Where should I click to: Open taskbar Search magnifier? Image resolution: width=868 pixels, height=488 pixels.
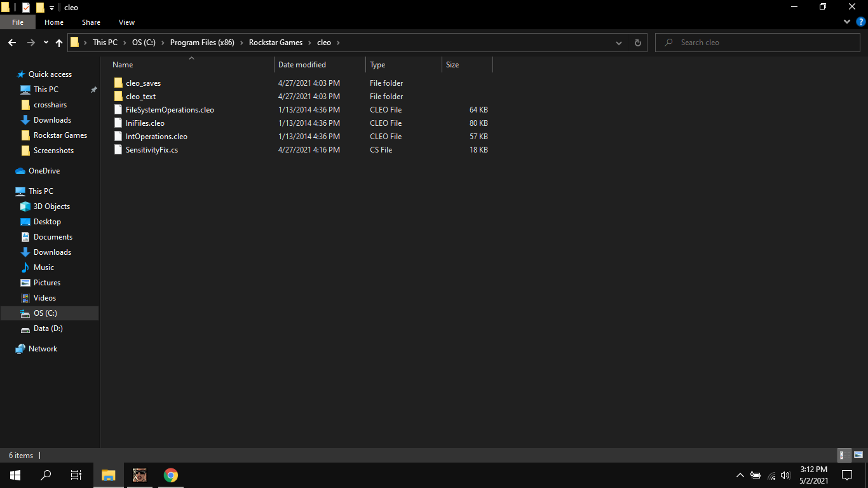coord(46,475)
